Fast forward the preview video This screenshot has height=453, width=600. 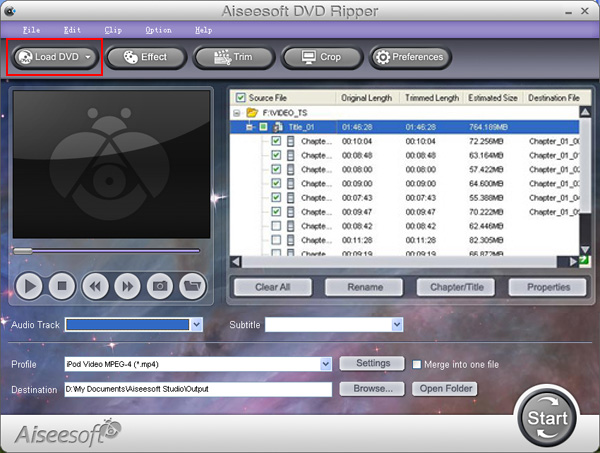click(x=127, y=286)
